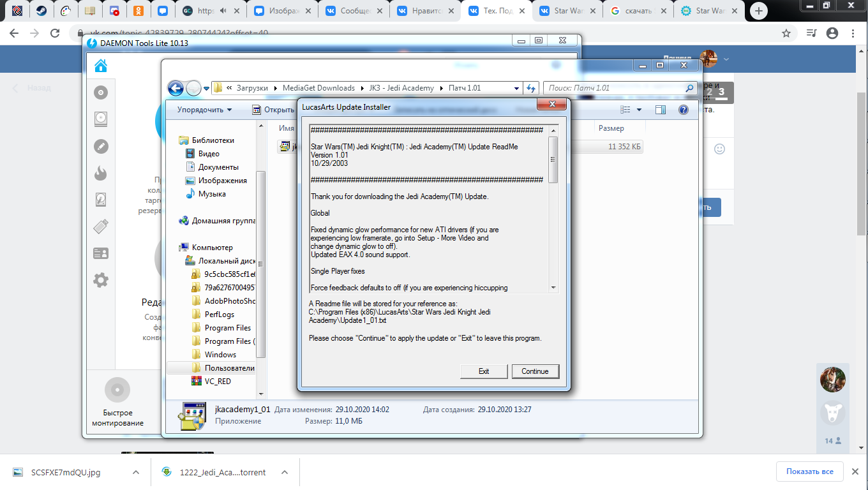Select Локальный диск in the Explorer tree

click(220, 261)
